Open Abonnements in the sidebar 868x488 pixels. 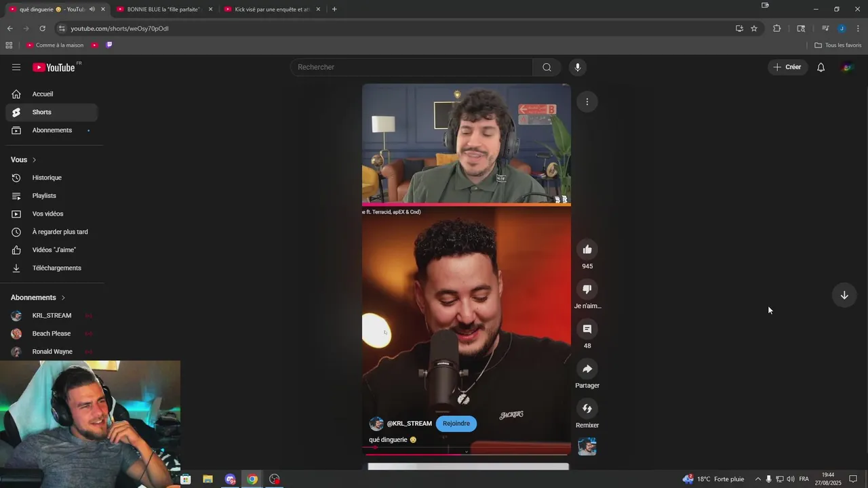[x=52, y=130]
